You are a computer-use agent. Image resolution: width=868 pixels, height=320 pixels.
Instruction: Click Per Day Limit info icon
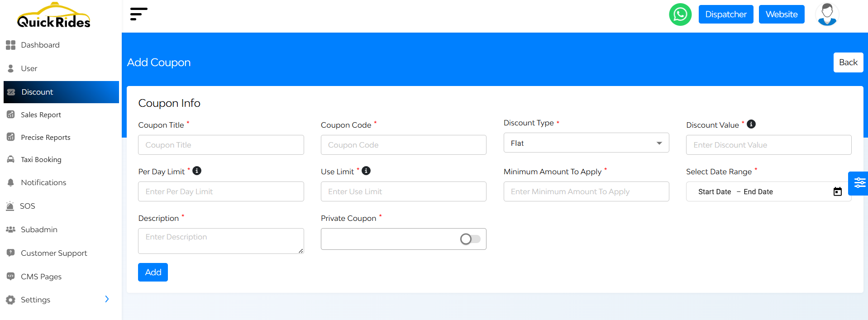click(x=197, y=171)
